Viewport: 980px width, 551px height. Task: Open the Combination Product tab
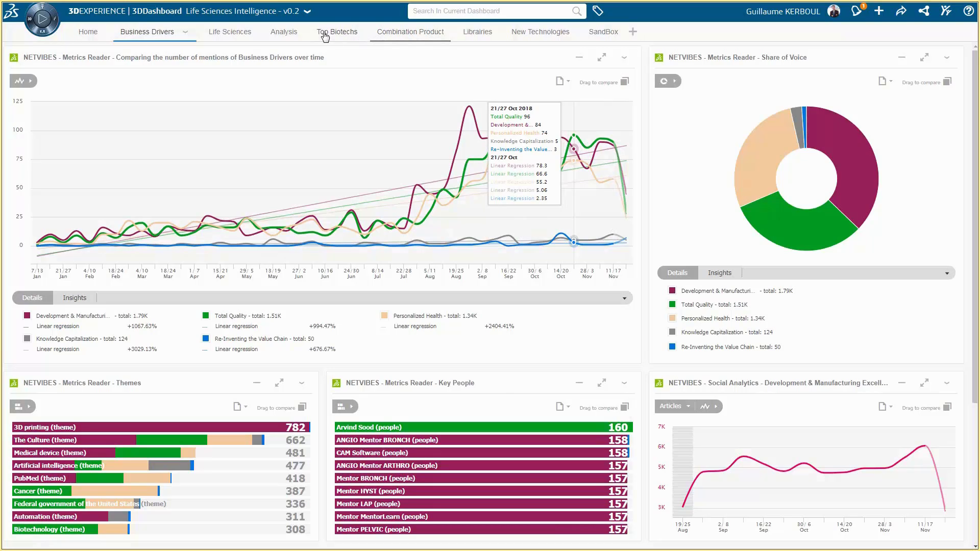point(410,32)
